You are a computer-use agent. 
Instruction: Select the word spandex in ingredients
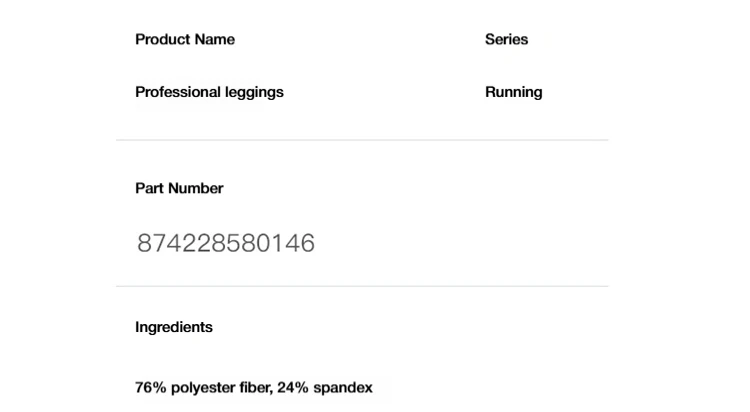342,388
